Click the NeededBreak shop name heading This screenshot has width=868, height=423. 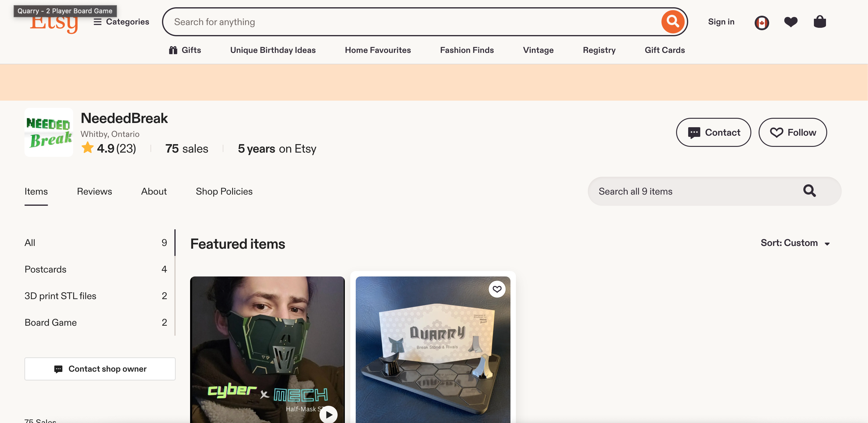[x=124, y=118]
